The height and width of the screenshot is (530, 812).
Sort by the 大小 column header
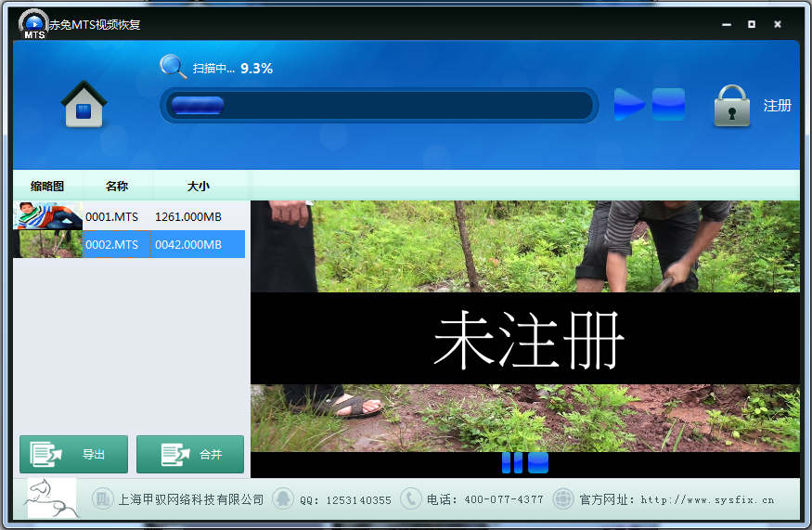tap(199, 186)
